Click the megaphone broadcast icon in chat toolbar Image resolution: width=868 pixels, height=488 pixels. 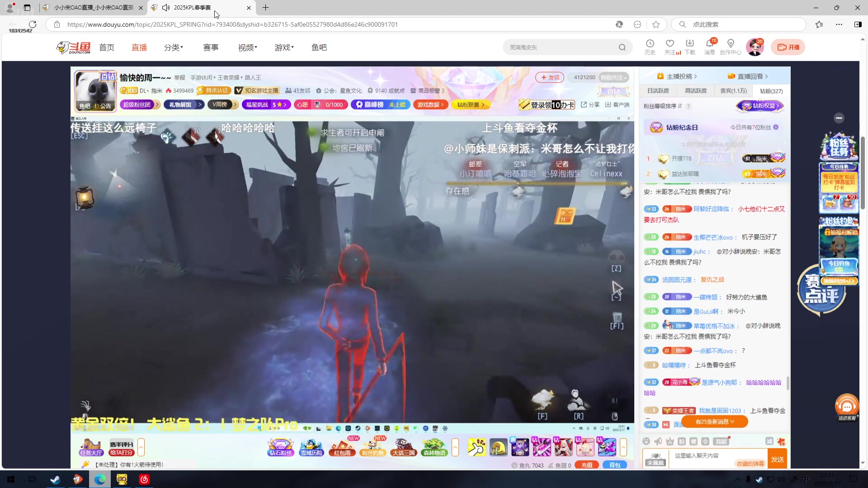tap(658, 441)
